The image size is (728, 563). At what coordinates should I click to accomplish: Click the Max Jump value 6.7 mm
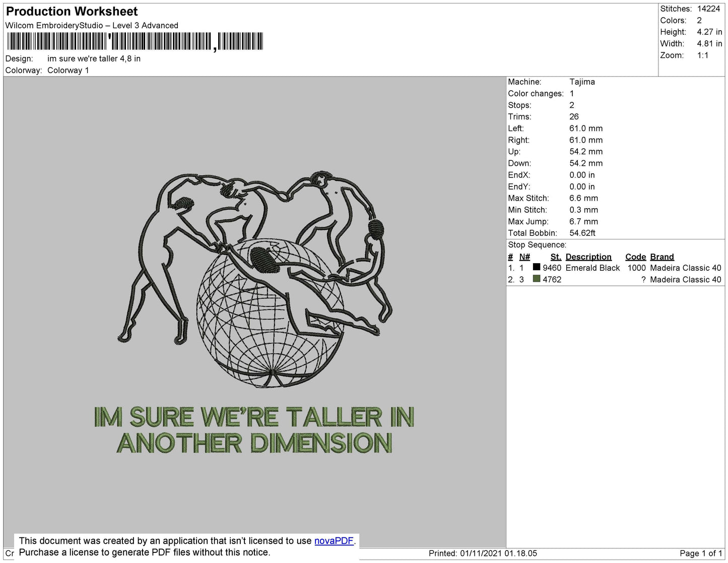pos(583,221)
